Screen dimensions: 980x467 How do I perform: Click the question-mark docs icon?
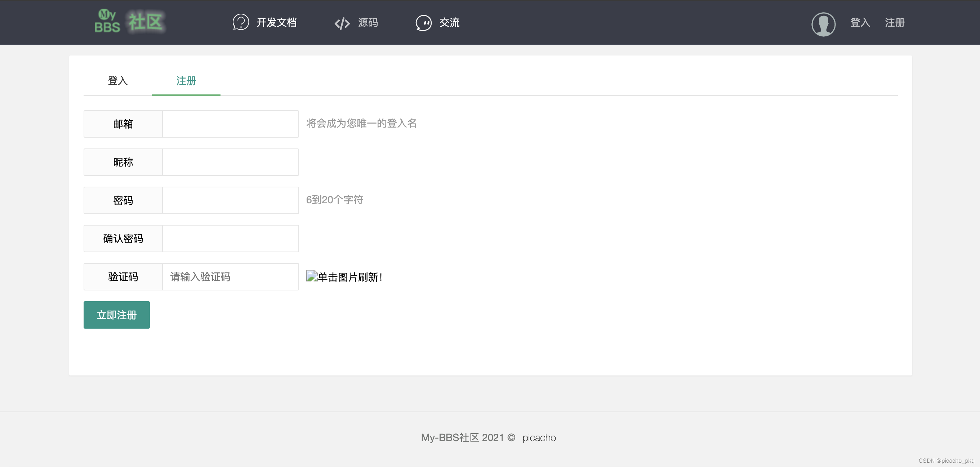[x=240, y=22]
